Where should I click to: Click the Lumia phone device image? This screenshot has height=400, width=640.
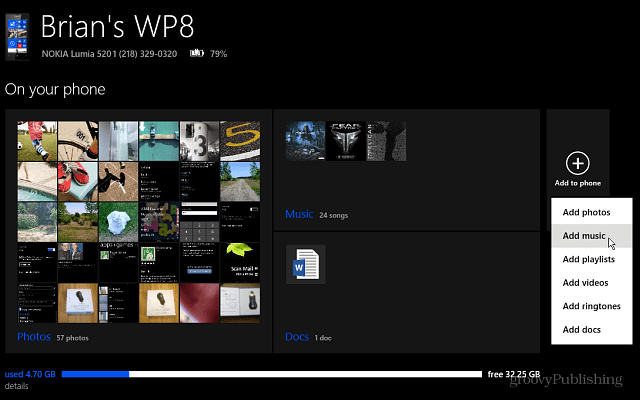pyautogui.click(x=17, y=37)
